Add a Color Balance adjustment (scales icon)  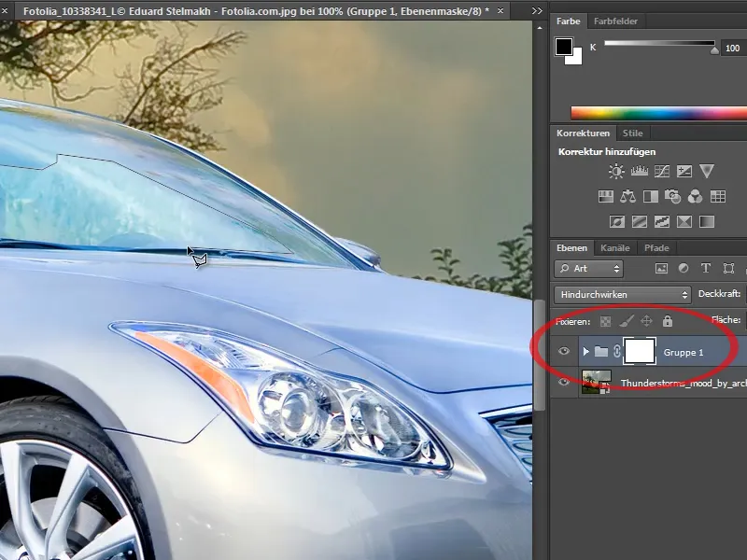click(627, 196)
